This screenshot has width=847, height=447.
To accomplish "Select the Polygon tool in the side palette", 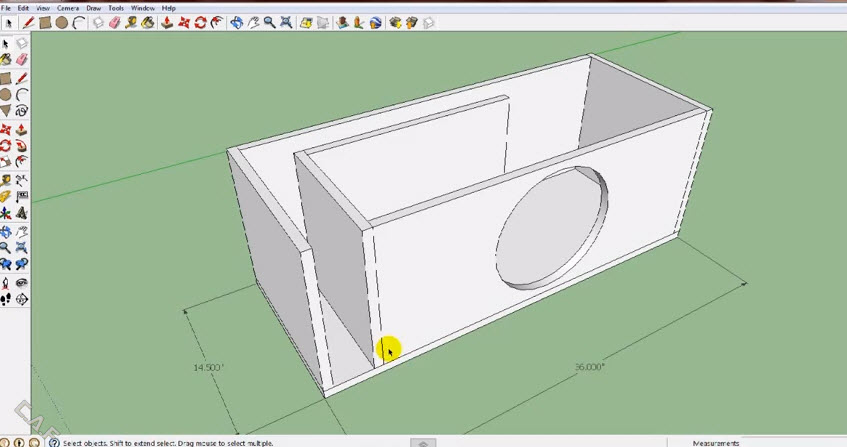I will click(x=5, y=111).
